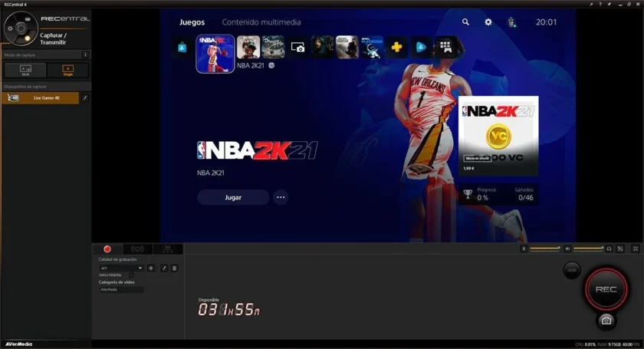Mute microphone icon in audio bar
This screenshot has width=644, height=349.
click(524, 249)
